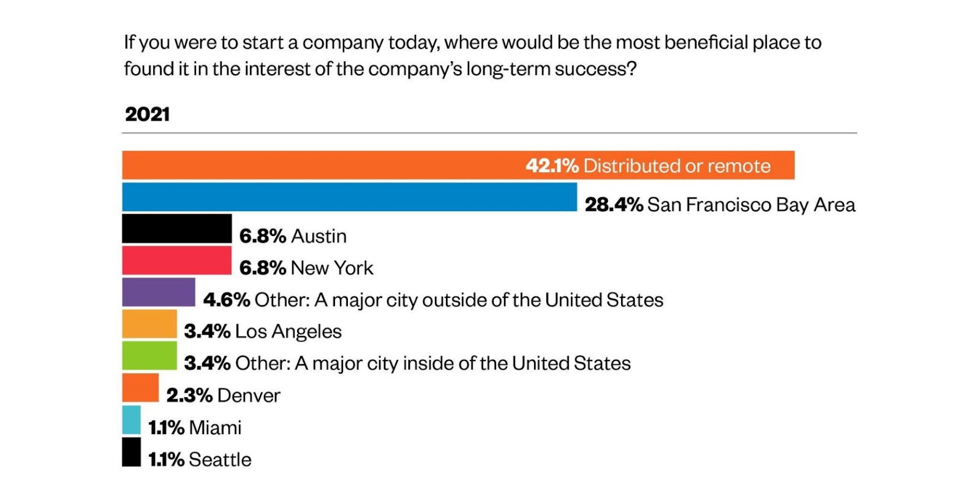This screenshot has width=980, height=496.
Task: Click the blue San Francisco Bay Area bar
Action: (x=350, y=197)
